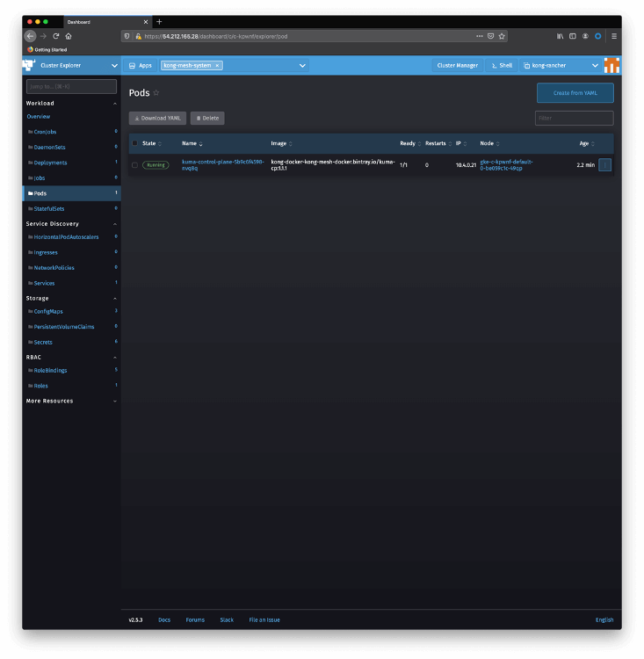Check the kuma-control-plane pod row checkbox
The height and width of the screenshot is (659, 644).
coord(134,165)
